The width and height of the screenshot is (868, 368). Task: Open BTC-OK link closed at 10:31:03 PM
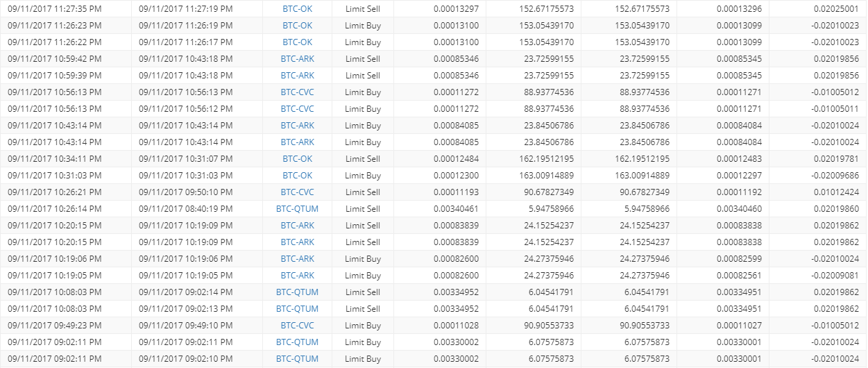(x=297, y=176)
